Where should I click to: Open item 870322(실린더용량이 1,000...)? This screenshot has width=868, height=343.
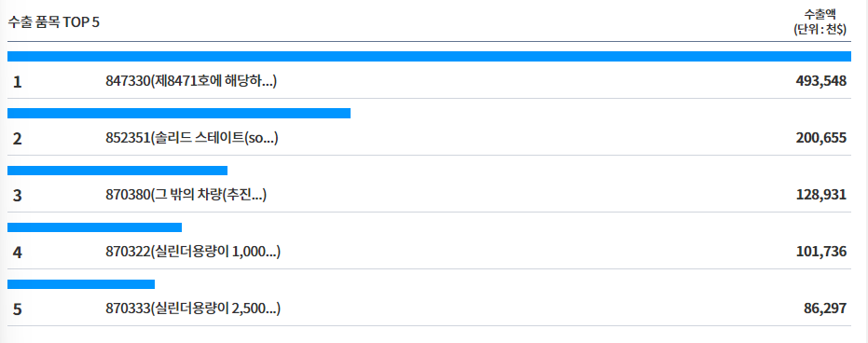pos(193,252)
